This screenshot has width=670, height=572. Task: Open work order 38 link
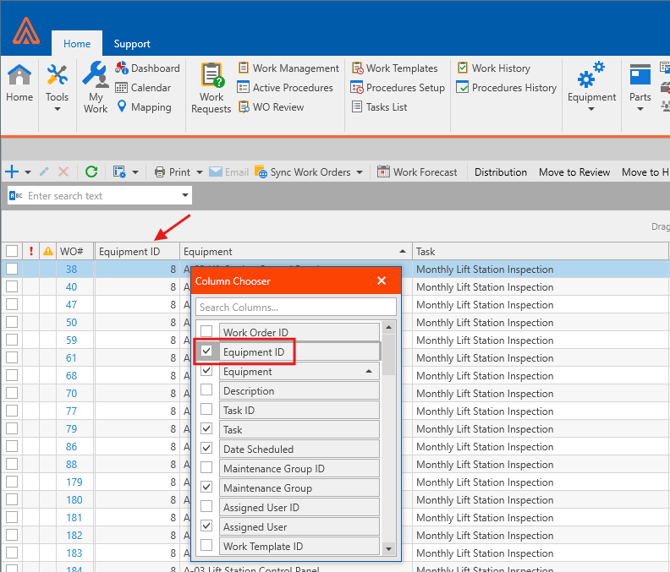tap(71, 270)
